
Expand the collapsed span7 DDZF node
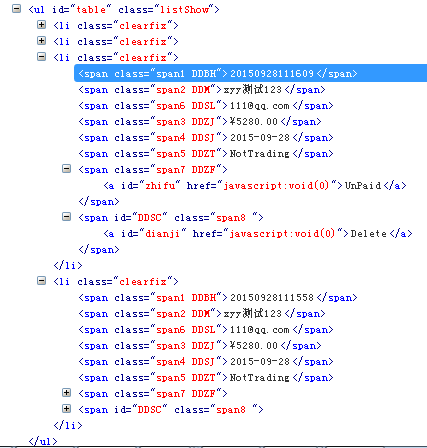[x=66, y=393]
